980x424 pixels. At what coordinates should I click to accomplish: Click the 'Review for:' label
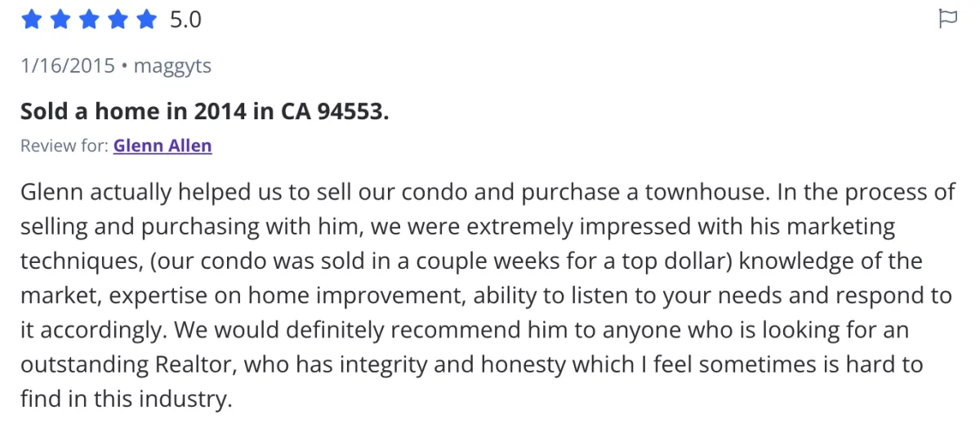(64, 146)
